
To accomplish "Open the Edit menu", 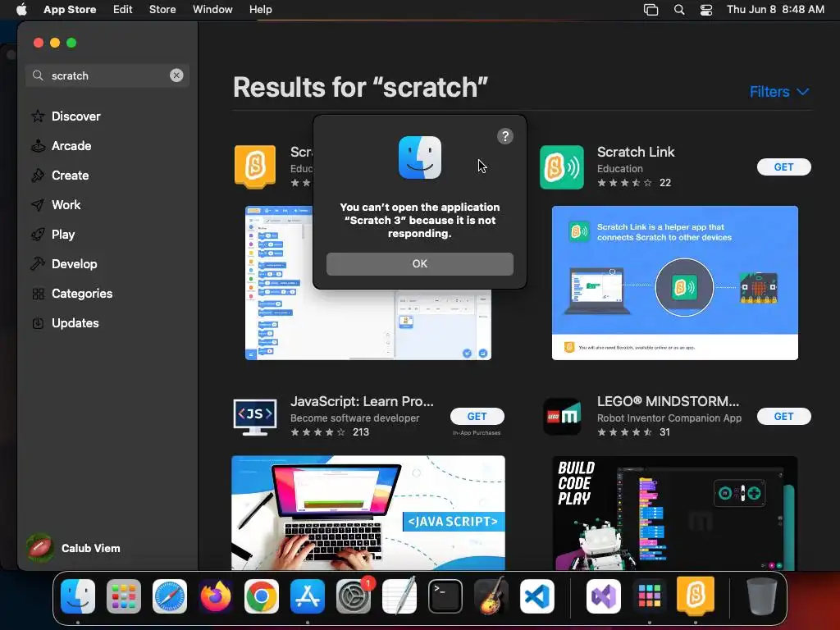I will (x=123, y=9).
